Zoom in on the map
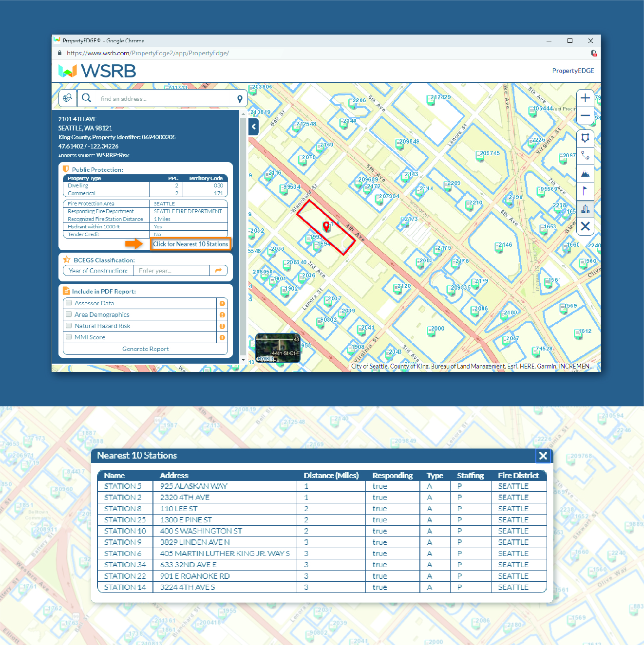This screenshot has width=644, height=646. (585, 98)
